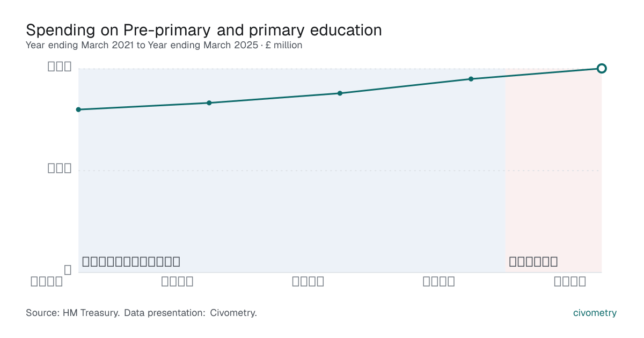Image resolution: width=644 pixels, height=338 pixels.
Task: Click the topmost y-axis tick label
Action: [x=60, y=67]
